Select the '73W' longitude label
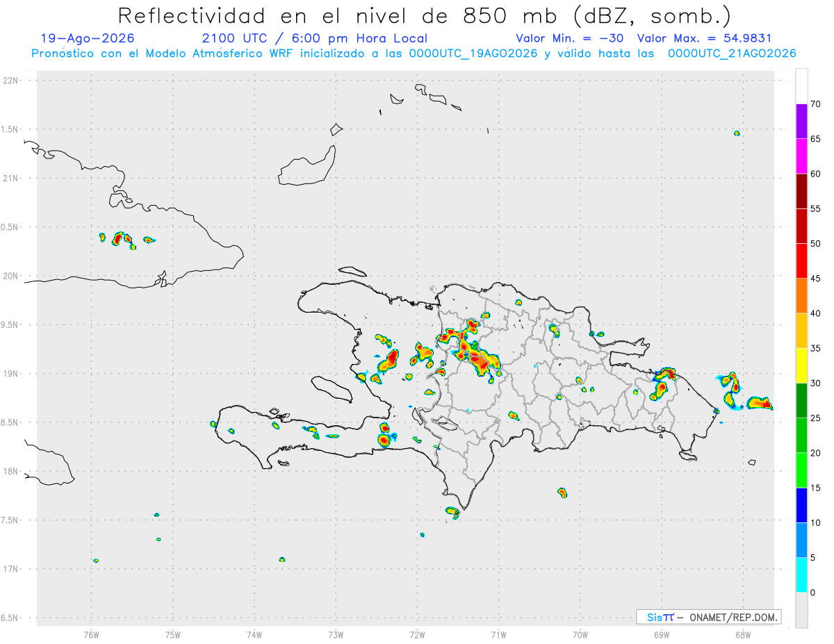 click(336, 635)
